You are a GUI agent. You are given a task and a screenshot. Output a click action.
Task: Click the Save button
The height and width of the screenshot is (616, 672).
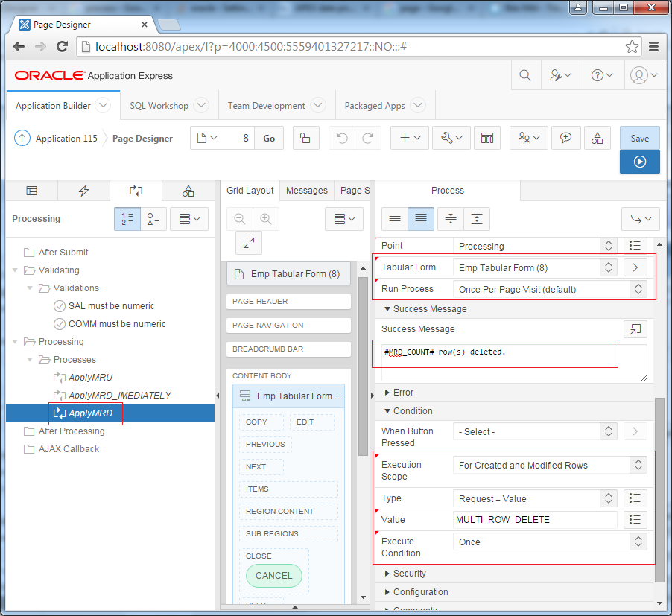[x=639, y=138]
